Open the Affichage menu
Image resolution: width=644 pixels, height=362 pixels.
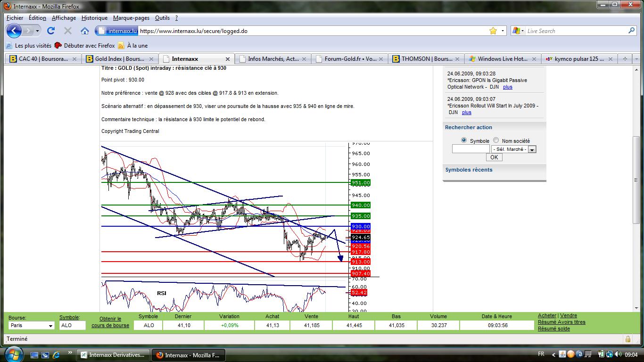[x=64, y=18]
